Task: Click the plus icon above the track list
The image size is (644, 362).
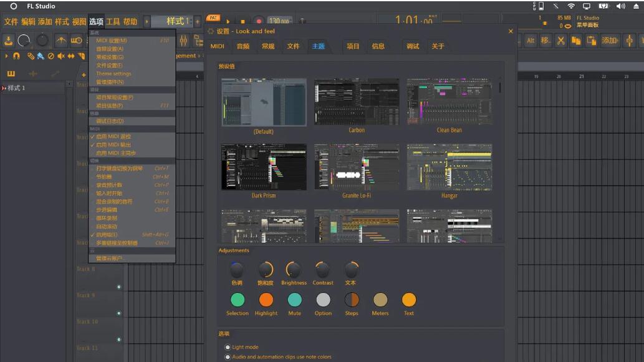Action: [84, 75]
